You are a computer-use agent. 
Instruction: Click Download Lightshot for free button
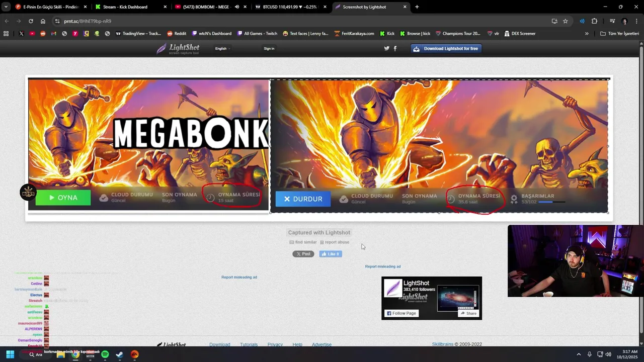(447, 48)
